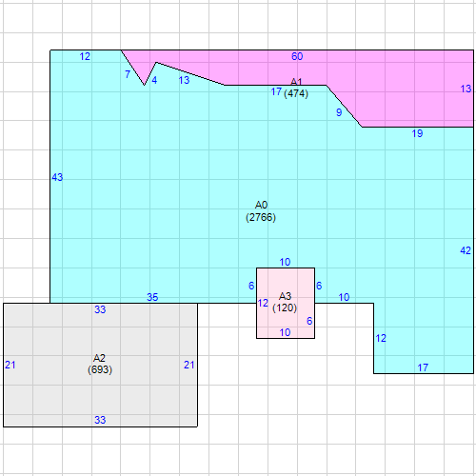Click the 21 label on A2's right side

(189, 365)
